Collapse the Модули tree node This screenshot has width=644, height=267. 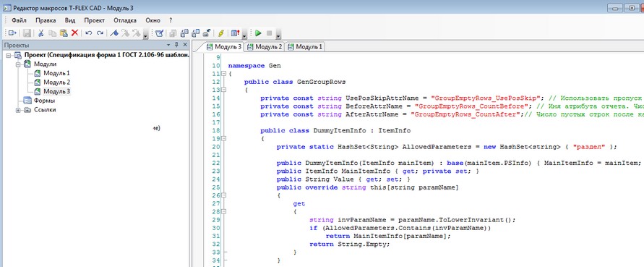tap(18, 64)
